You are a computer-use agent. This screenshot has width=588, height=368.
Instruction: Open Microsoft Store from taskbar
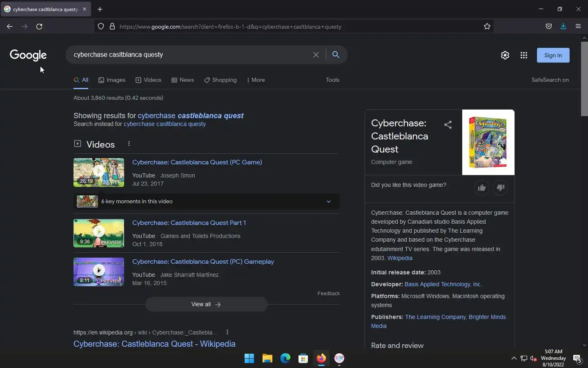(x=303, y=359)
